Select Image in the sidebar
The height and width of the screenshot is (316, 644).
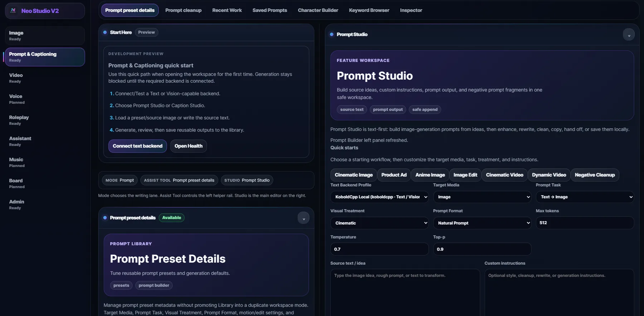[x=45, y=35]
